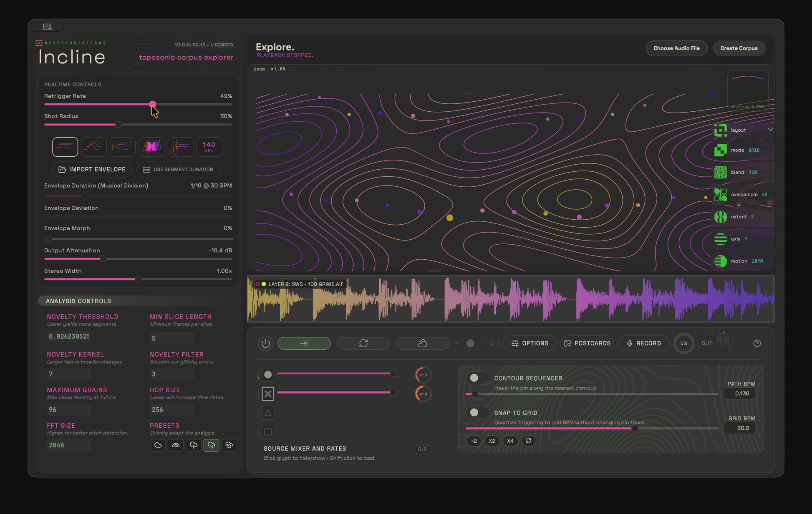Click the power icon in the transport bar
The height and width of the screenshot is (514, 812).
point(266,343)
